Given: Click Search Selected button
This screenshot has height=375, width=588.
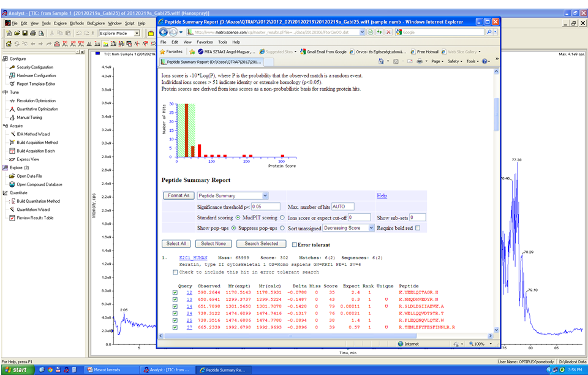Looking at the screenshot, I should click(x=262, y=244).
